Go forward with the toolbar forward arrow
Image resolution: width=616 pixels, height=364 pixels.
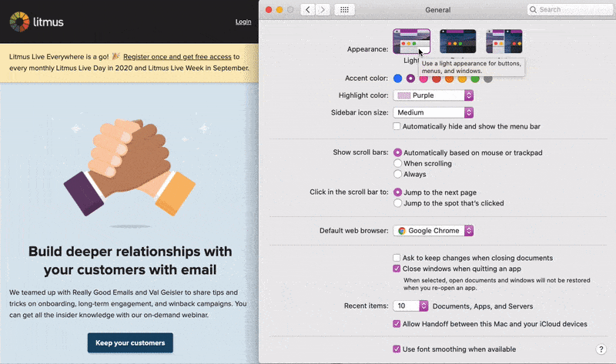click(323, 10)
